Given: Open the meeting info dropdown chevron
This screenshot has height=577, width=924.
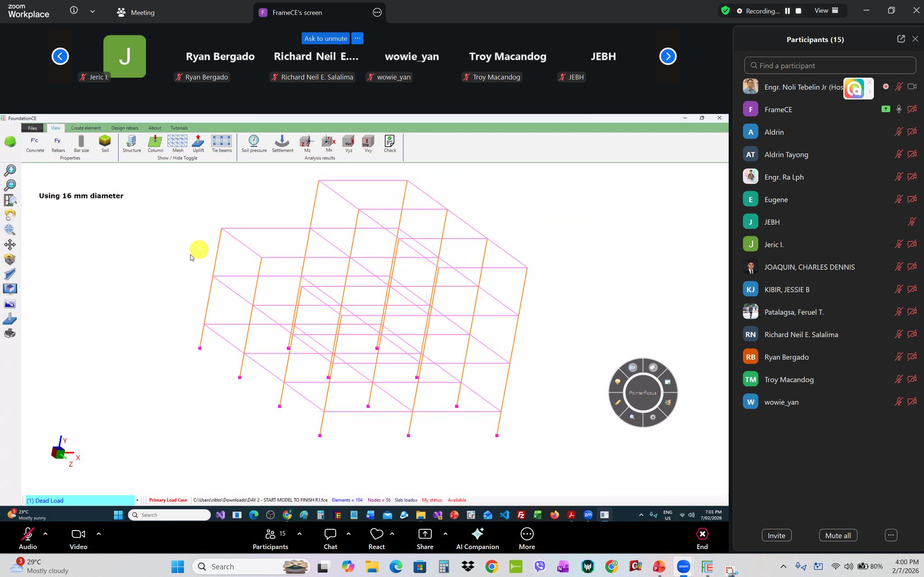Looking at the screenshot, I should [92, 11].
